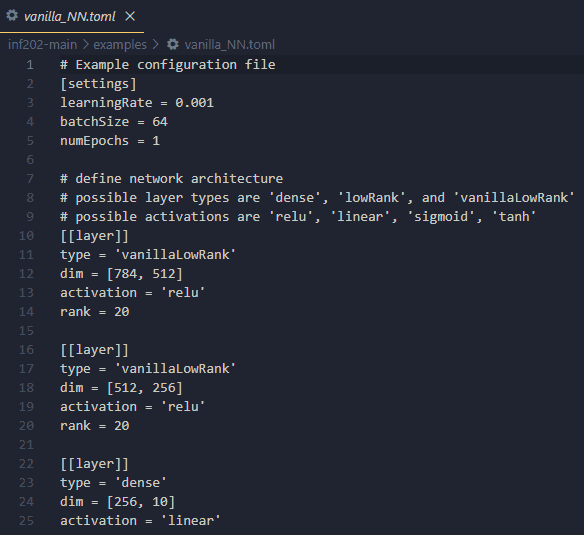Click the [settings] section header
The image size is (584, 535).
(x=98, y=84)
